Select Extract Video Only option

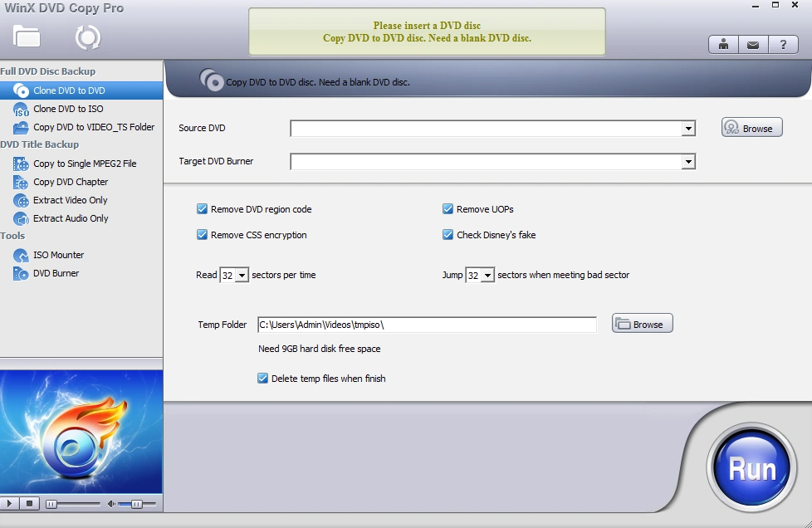click(81, 200)
